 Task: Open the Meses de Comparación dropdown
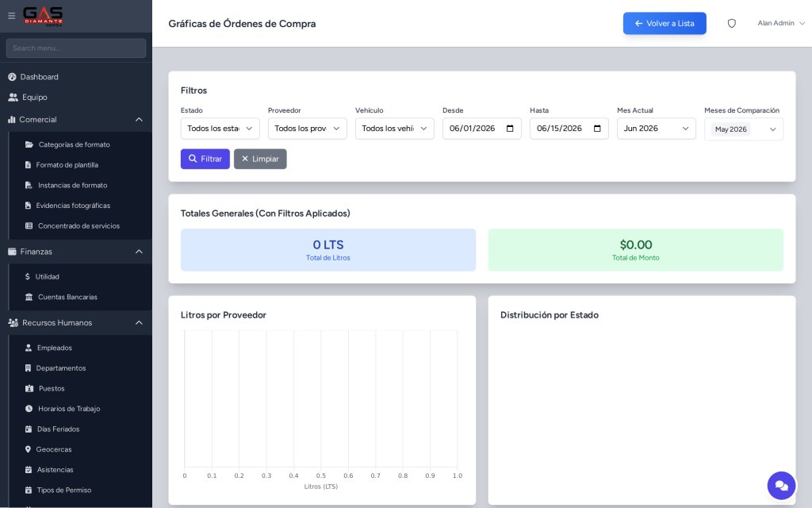click(744, 129)
